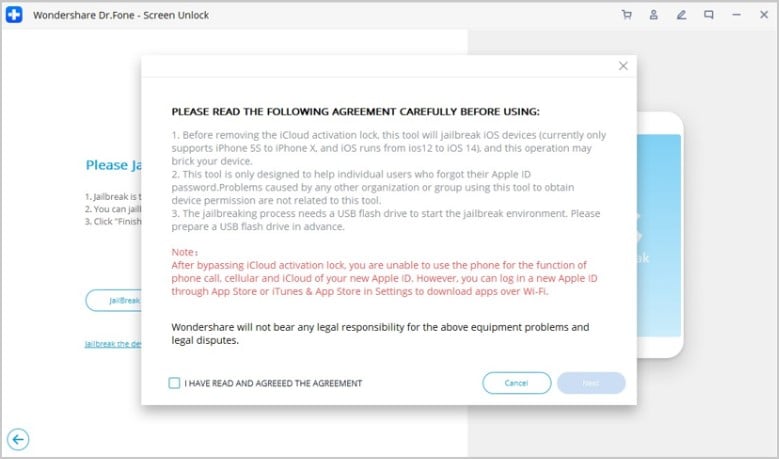
Task: Cancel the agreement dialog
Action: pyautogui.click(x=517, y=383)
